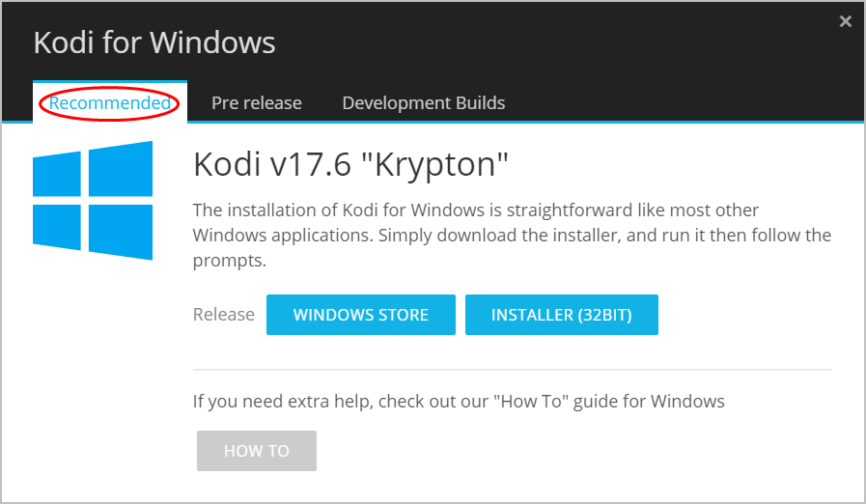This screenshot has height=504, width=866.
Task: Click the quoted "How To" phrase in help text
Action: (x=531, y=402)
